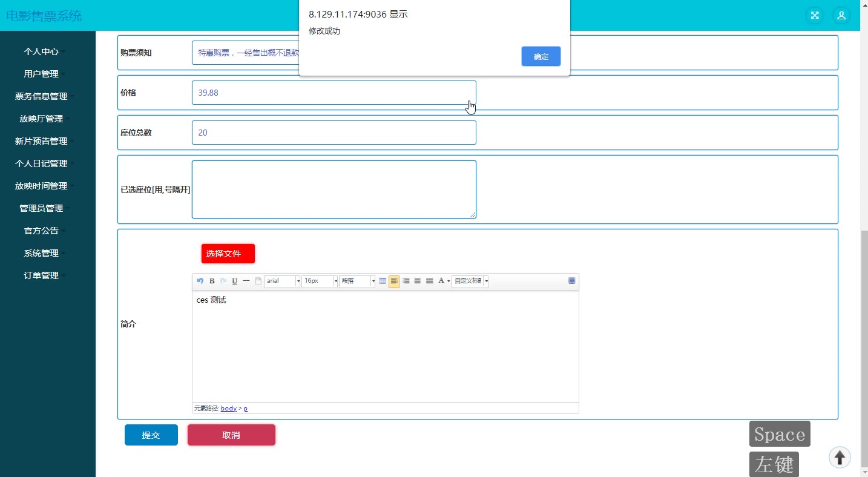This screenshot has width=868, height=477.
Task: Click the insert table icon in the editor
Action: 383,281
